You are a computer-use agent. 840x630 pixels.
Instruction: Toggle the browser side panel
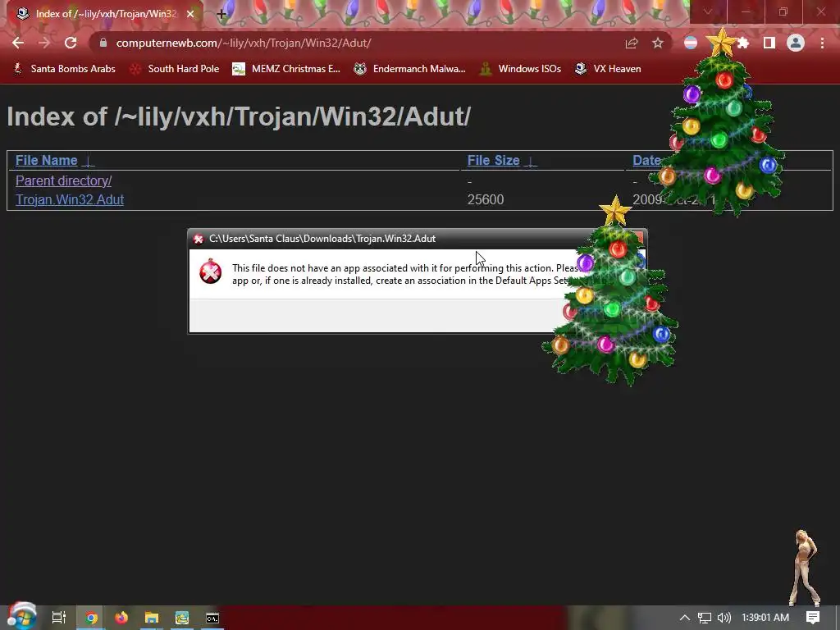tap(769, 43)
